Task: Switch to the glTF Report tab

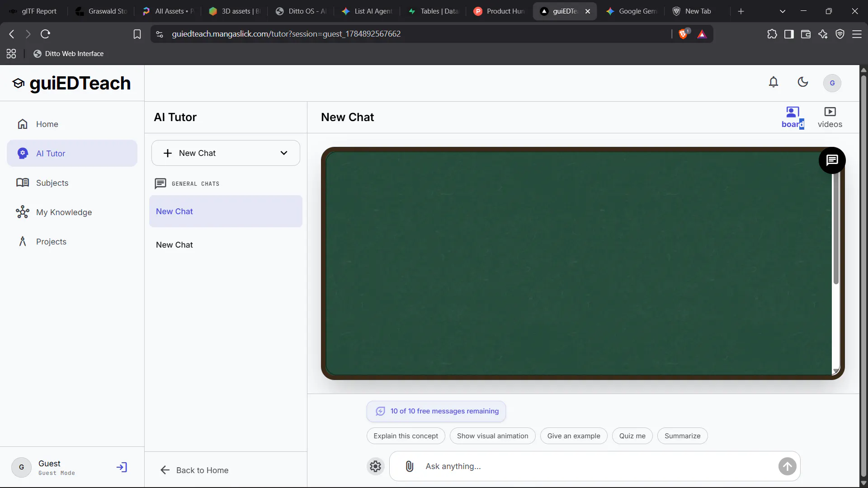Action: (x=33, y=11)
